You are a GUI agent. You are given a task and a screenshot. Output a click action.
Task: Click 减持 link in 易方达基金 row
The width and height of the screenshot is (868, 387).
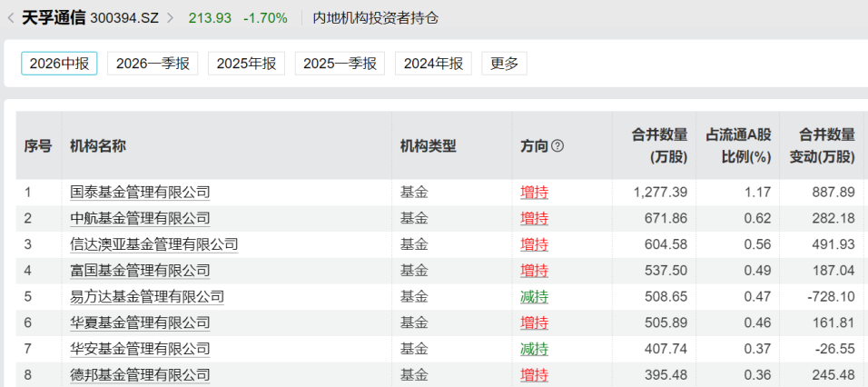[x=534, y=297]
